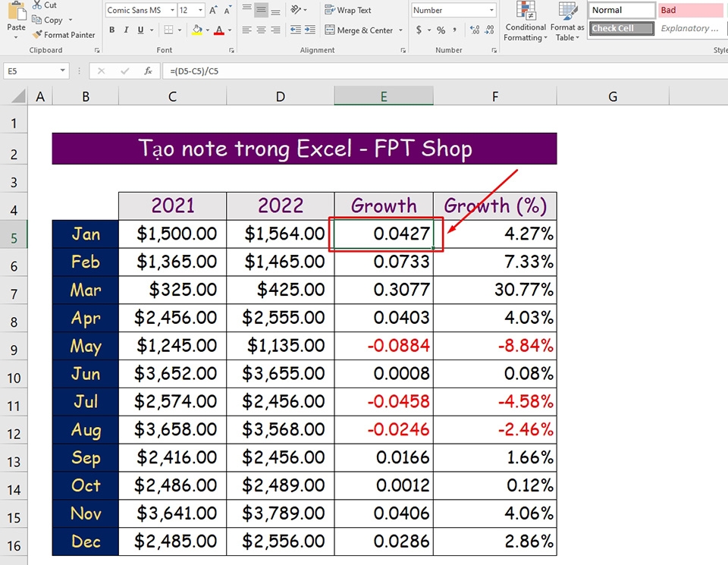Toggle Wrap Text
Image resolution: width=728 pixels, height=565 pixels.
[x=348, y=10]
